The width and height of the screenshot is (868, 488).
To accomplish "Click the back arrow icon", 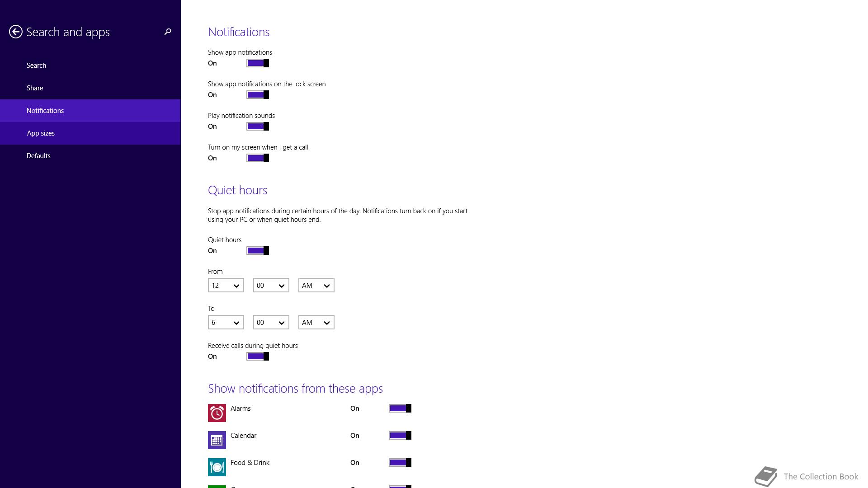I will click(x=16, y=32).
